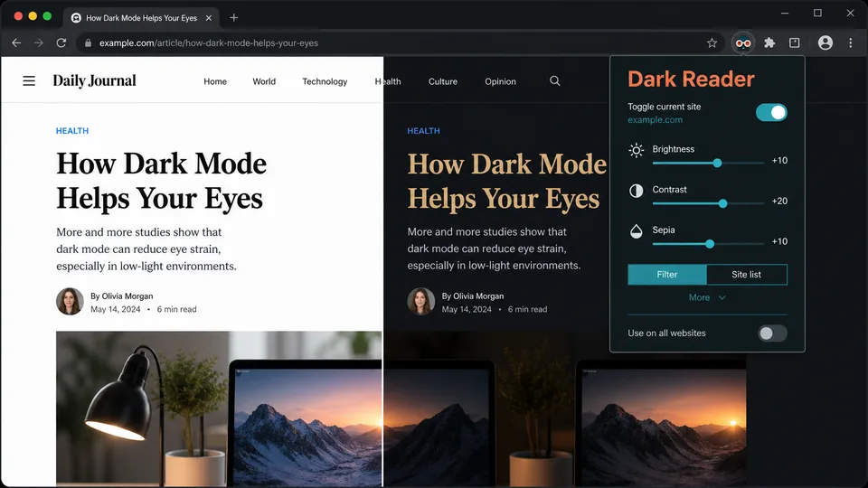Turn off Toggle current site switch
The image size is (868, 488).
[x=771, y=112]
